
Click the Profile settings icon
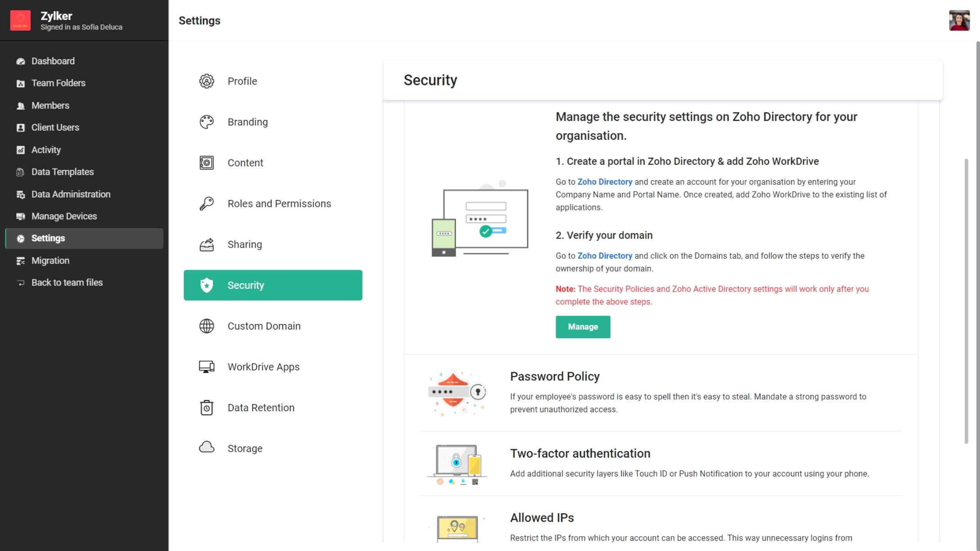coord(206,81)
